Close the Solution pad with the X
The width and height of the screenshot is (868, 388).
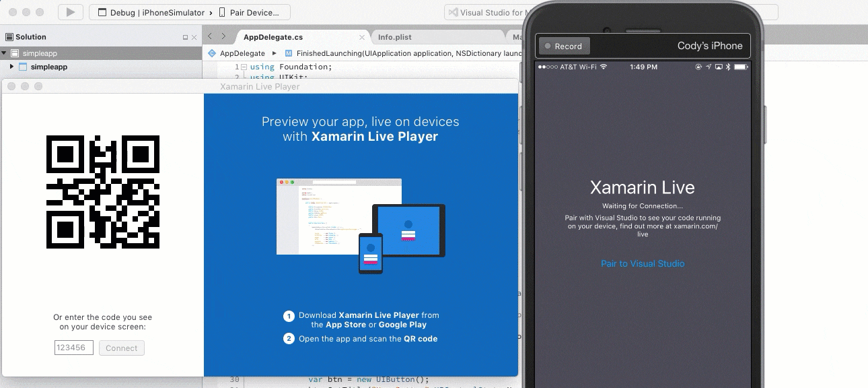point(194,38)
